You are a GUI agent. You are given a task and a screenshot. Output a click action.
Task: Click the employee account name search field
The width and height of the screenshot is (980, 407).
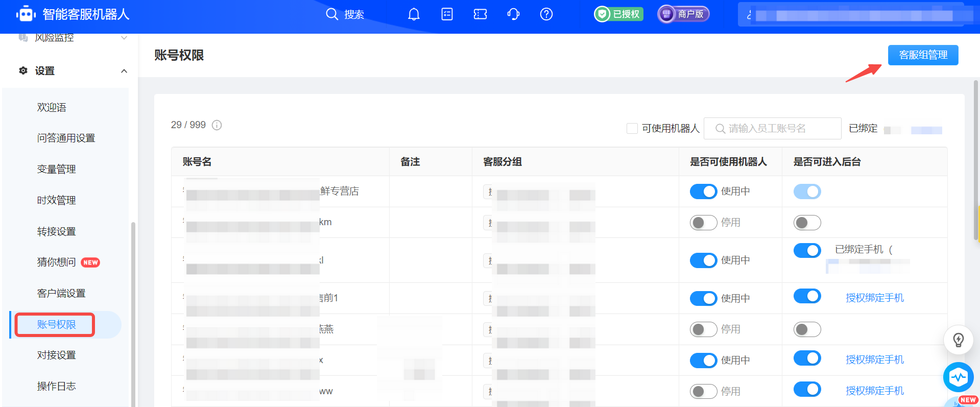click(772, 128)
